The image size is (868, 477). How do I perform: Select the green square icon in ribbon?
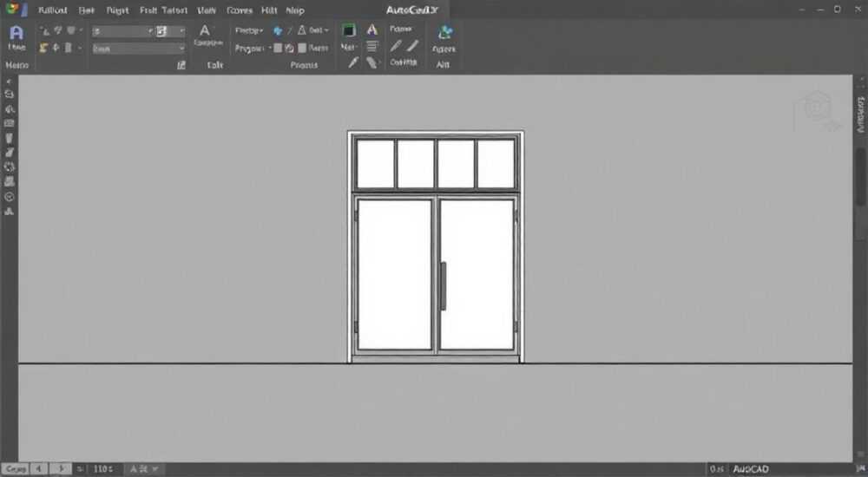348,30
